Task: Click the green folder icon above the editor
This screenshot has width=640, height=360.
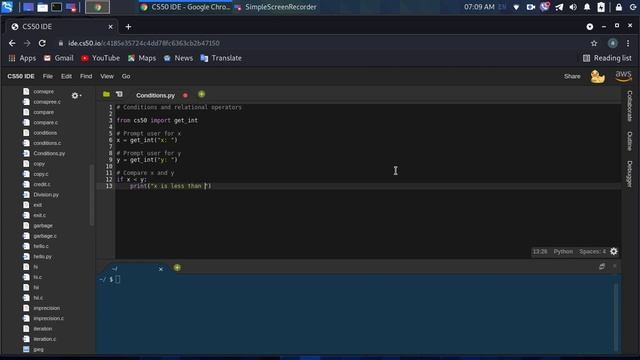Action: [x=107, y=94]
